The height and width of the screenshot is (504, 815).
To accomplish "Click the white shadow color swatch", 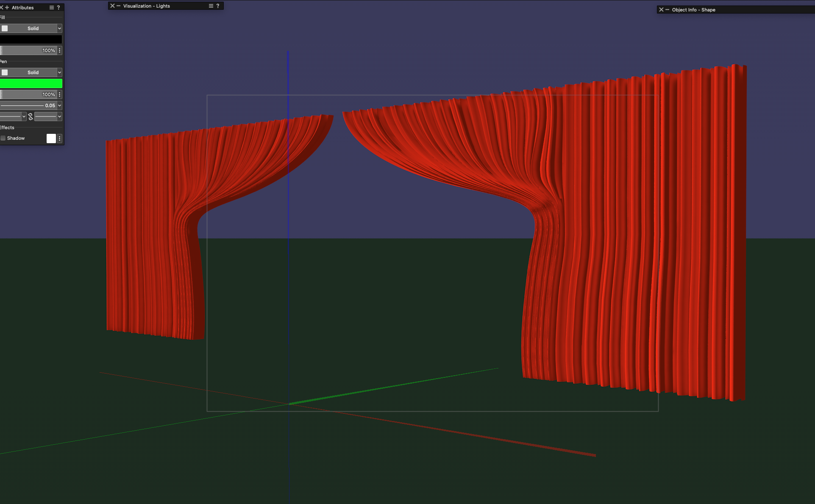I will click(51, 138).
